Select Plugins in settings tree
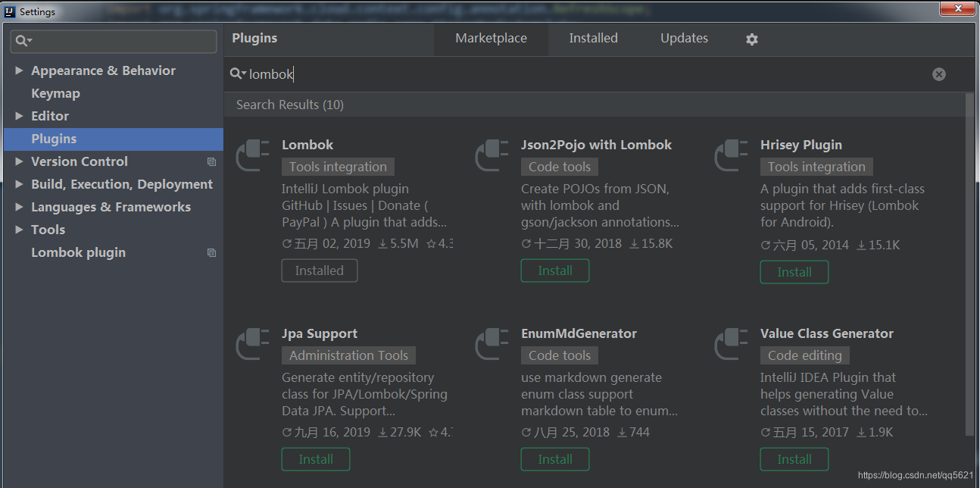Viewport: 980px width, 488px height. 114,139
